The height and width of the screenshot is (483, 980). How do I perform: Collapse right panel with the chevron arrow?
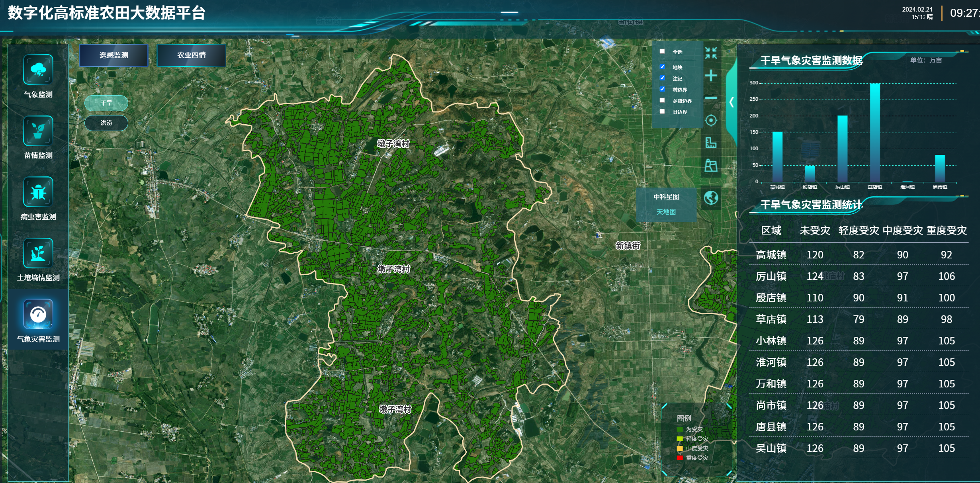point(732,102)
